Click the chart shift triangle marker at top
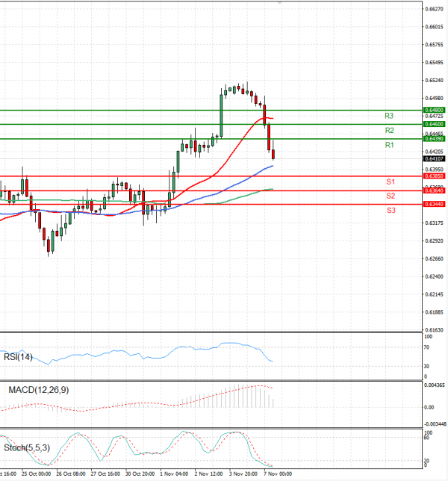 pos(280,4)
